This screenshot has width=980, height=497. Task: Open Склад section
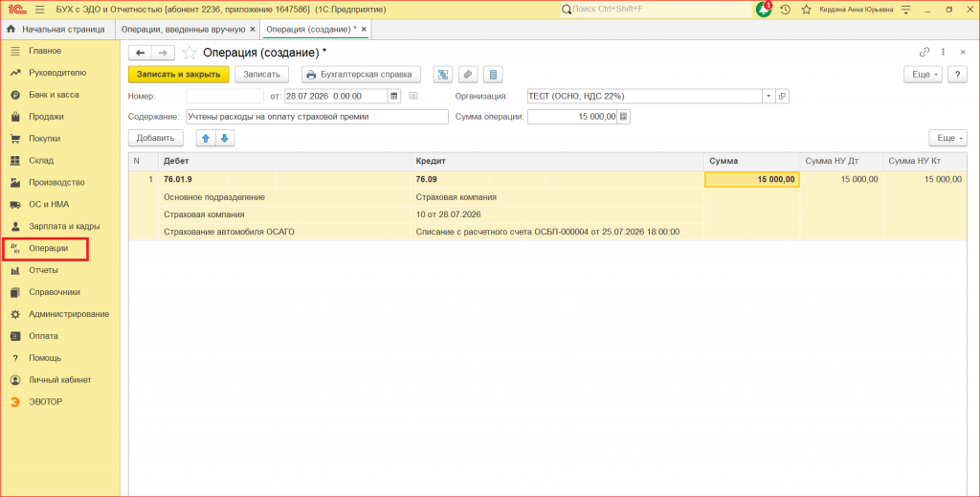coord(41,161)
